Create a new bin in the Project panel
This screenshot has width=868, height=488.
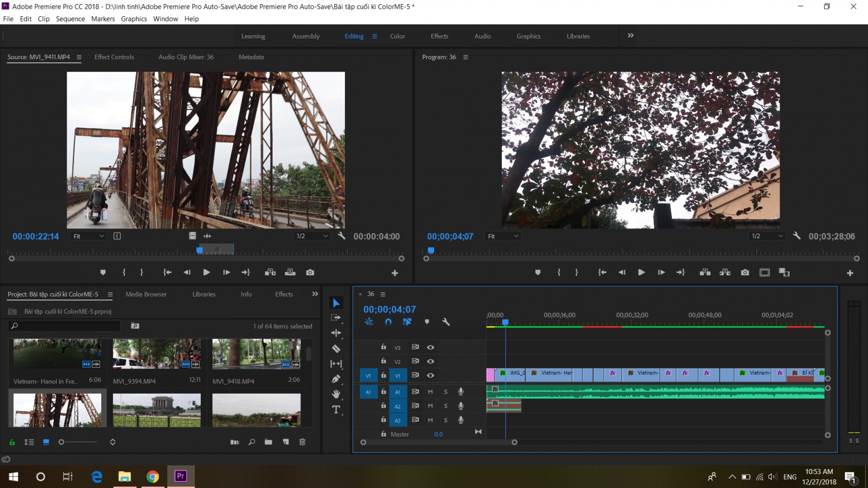point(269,442)
